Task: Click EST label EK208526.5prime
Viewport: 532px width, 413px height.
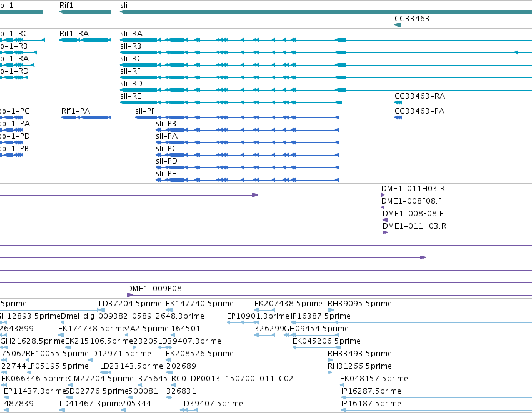Action: click(199, 354)
